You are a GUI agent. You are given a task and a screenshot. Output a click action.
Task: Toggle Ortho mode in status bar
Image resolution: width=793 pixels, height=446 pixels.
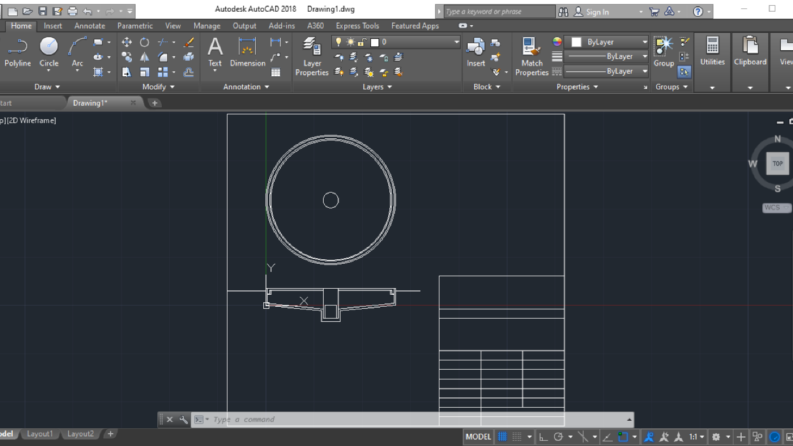click(543, 437)
